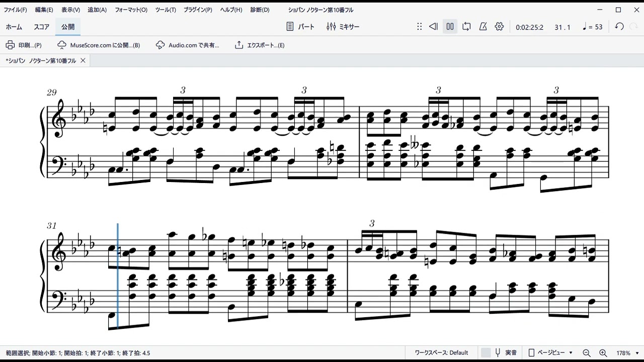Open the ミキサー mixer panel
This screenshot has height=362, width=644.
pos(343,27)
